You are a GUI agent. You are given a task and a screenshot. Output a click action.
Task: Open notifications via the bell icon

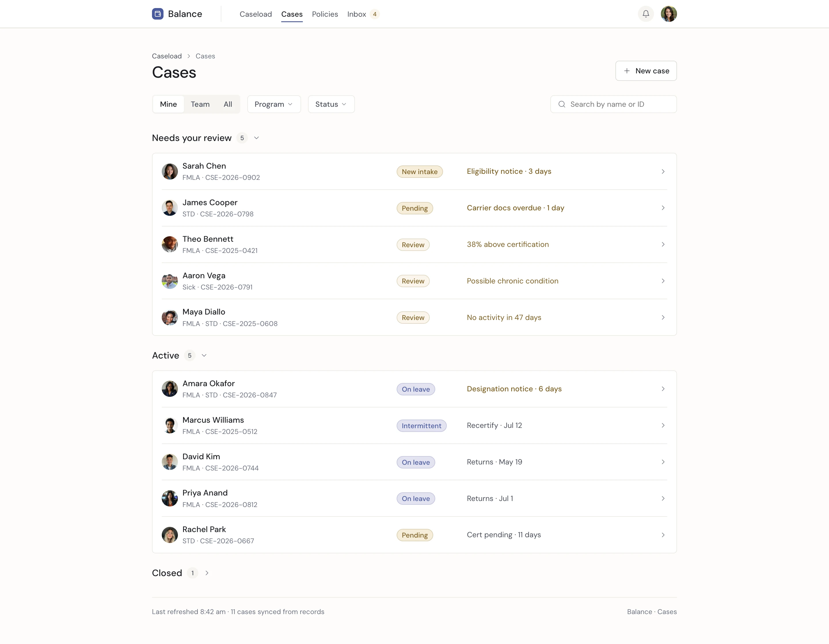(645, 14)
